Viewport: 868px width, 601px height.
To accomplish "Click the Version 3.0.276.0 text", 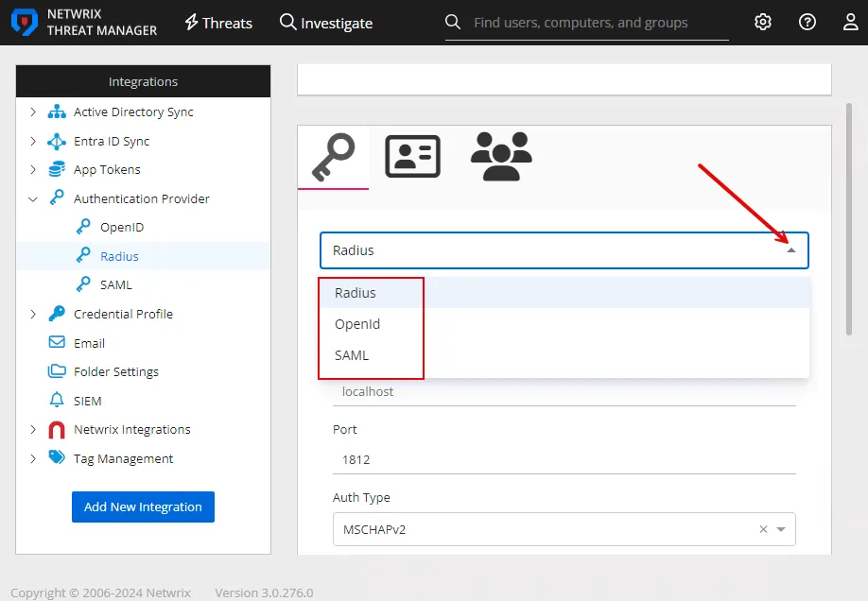I will [x=264, y=592].
